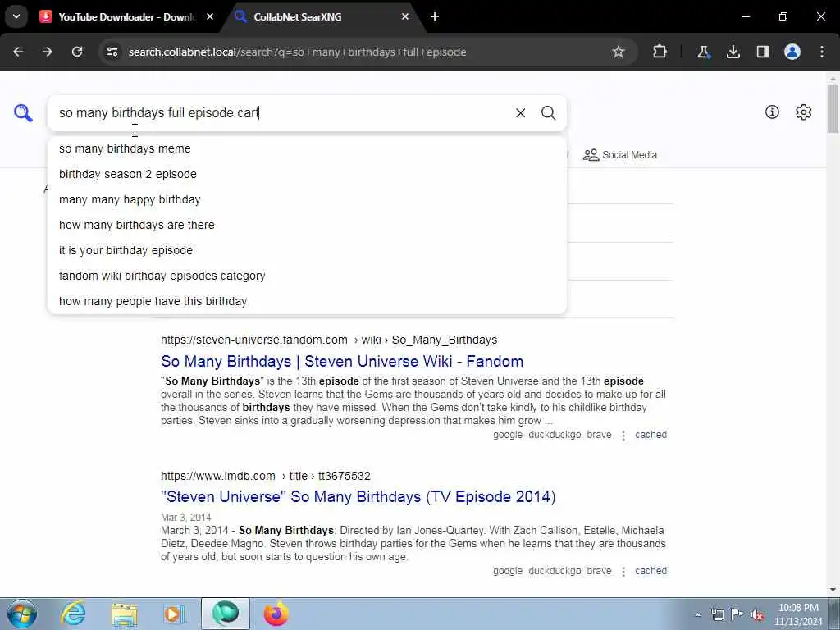Show hidden system tray icons
This screenshot has width=840, height=630.
click(697, 614)
